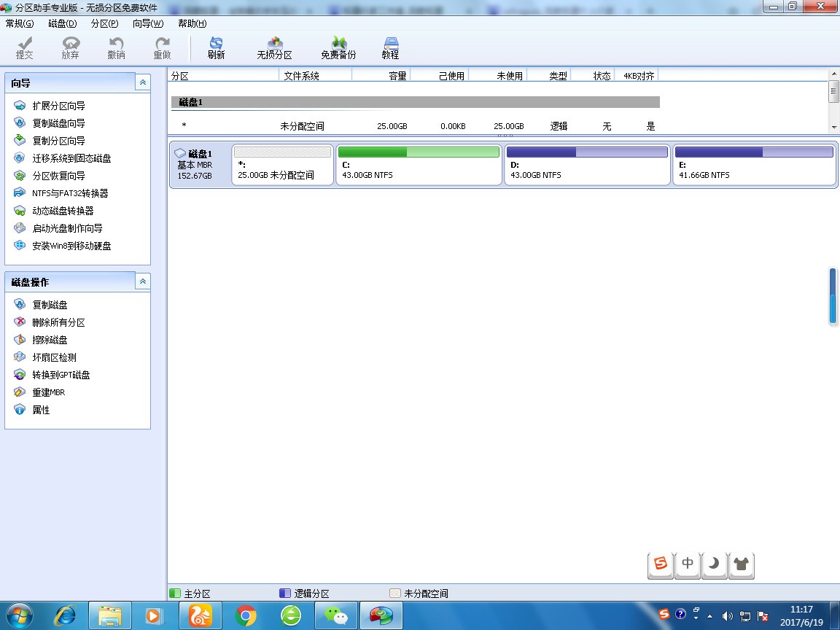Select 转换到GPT磁盘 in disk operations
The height and width of the screenshot is (630, 840).
[61, 375]
